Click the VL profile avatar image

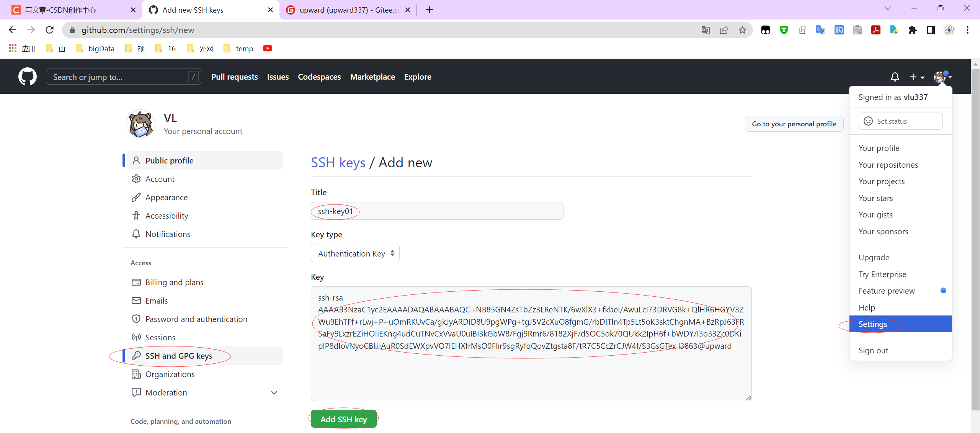[141, 124]
